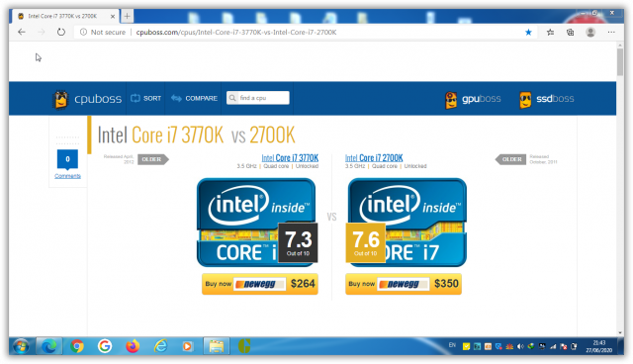Remove the page favorite star
The image size is (633, 364).
pos(528,33)
